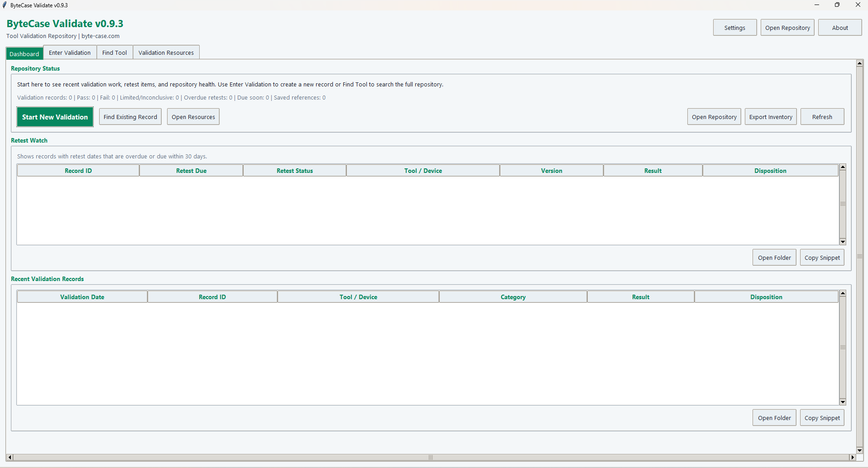Click Result header in Retest Watch table
The image size is (868, 468).
click(x=653, y=171)
